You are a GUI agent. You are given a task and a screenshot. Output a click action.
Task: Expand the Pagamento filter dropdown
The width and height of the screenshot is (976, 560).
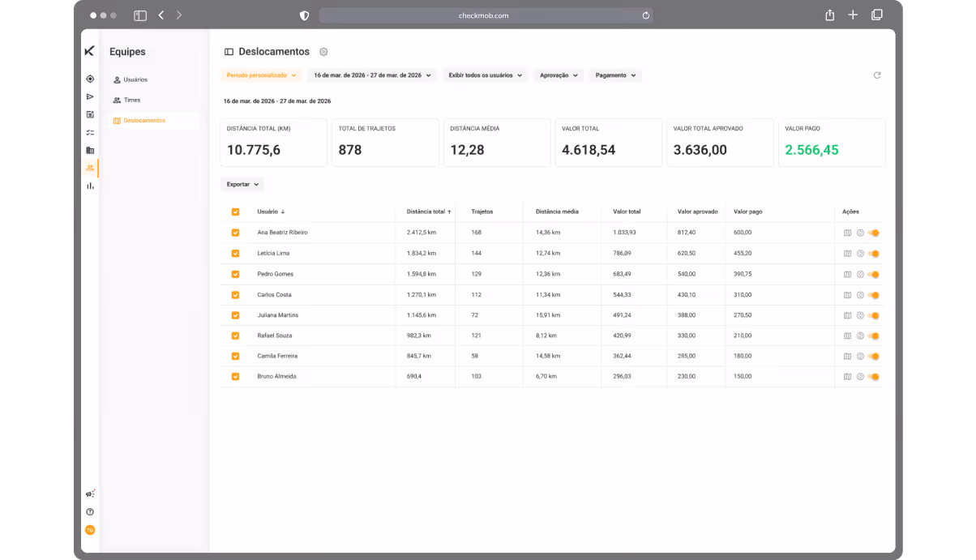pyautogui.click(x=614, y=75)
